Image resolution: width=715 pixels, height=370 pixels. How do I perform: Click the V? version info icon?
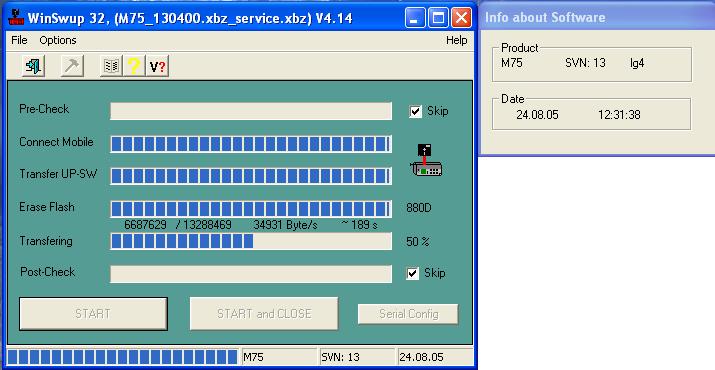tap(157, 66)
